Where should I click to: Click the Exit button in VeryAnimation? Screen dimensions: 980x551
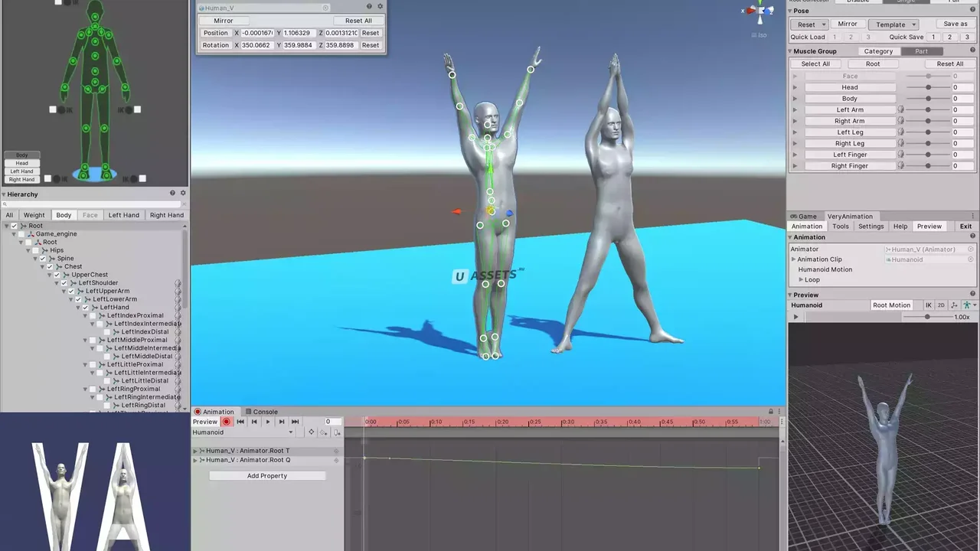point(965,227)
